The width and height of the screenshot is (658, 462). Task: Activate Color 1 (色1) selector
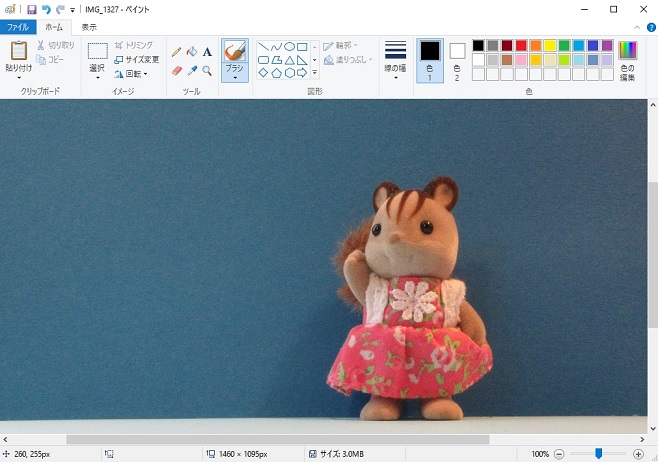(430, 61)
